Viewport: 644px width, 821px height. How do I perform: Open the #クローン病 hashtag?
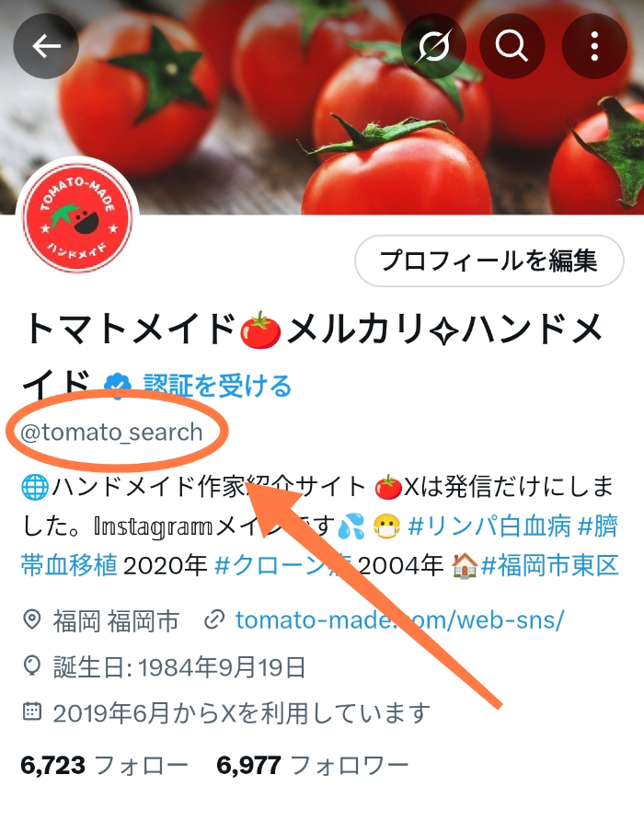click(283, 565)
